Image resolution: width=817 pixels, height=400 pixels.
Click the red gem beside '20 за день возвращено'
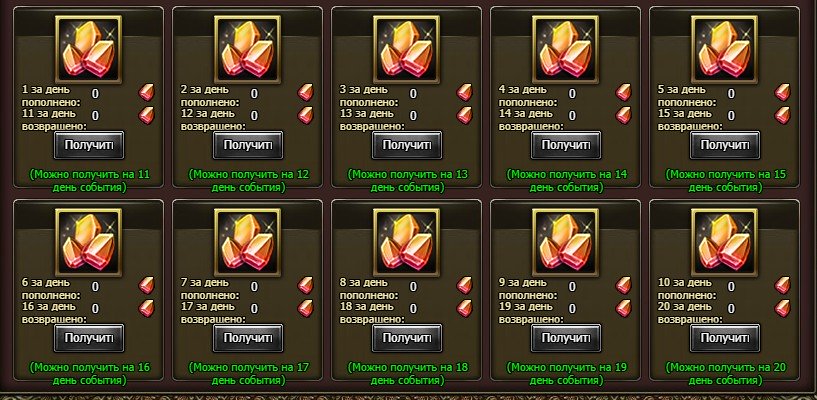[x=783, y=308]
